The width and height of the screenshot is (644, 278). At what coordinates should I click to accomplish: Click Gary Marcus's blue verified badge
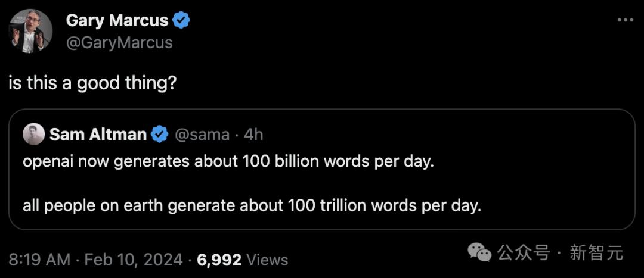pyautogui.click(x=181, y=20)
